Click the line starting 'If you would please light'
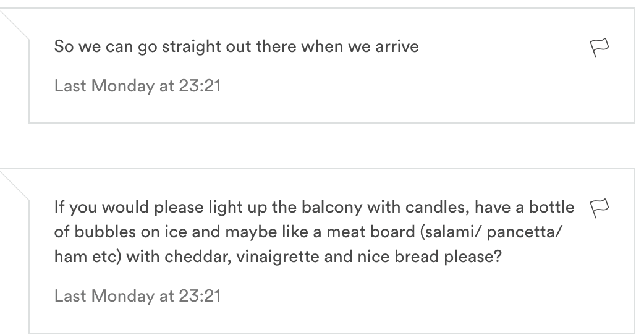 314,207
